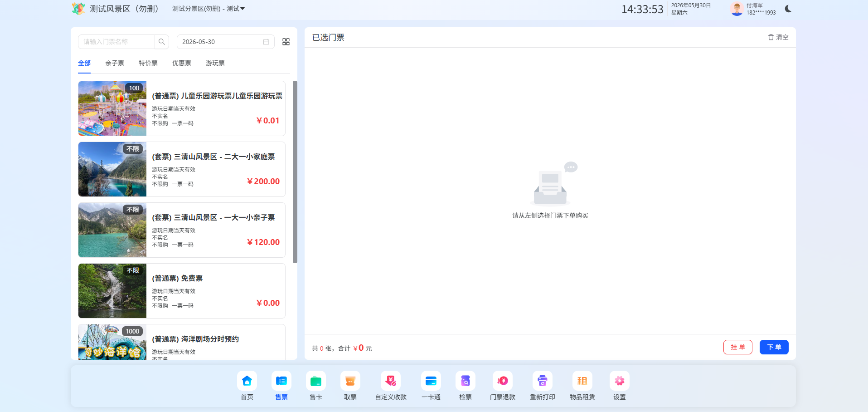This screenshot has height=412, width=868.
Task: Open the date picker field 2026-05-30
Action: (x=226, y=42)
